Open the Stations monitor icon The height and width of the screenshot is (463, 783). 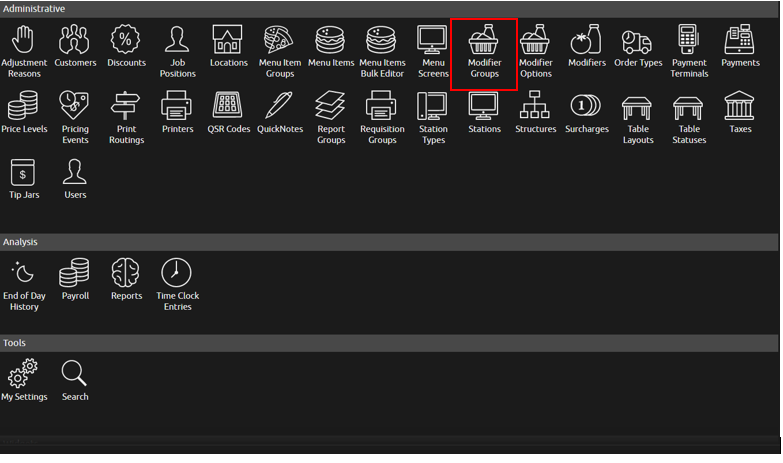pos(483,105)
